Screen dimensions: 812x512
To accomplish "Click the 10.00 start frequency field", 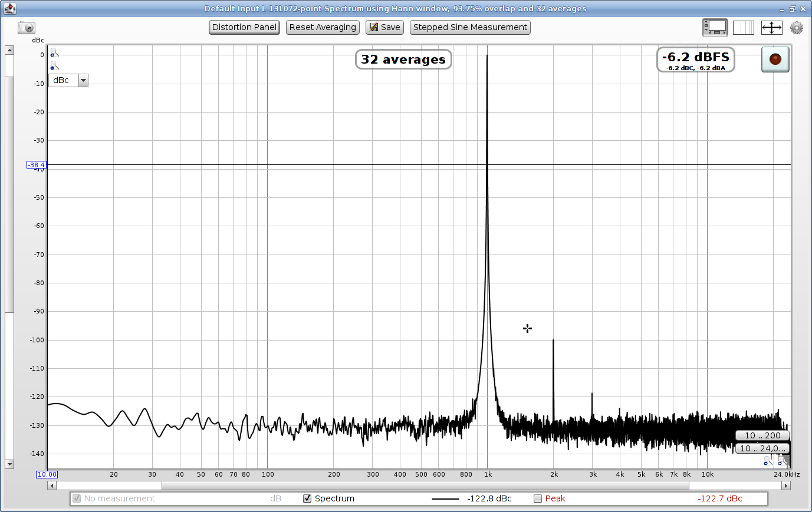I will click(x=47, y=474).
